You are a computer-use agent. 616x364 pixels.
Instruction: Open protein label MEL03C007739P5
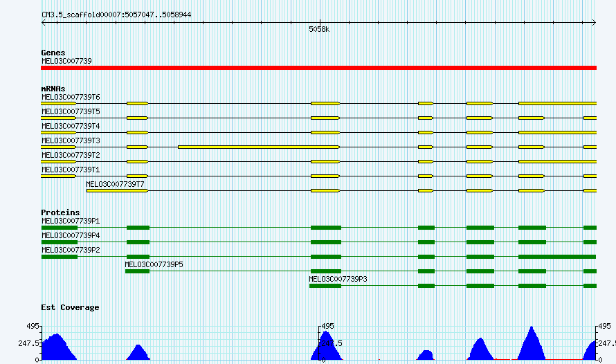(x=154, y=264)
